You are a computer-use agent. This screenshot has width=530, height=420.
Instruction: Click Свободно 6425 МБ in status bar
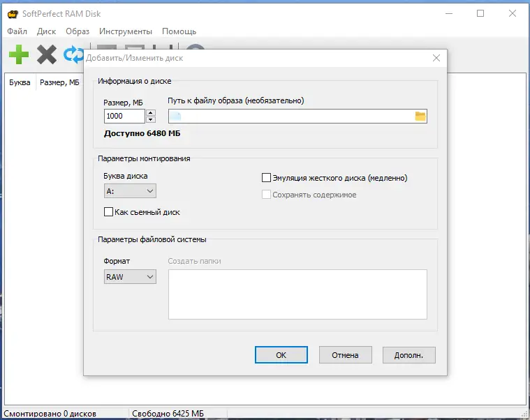point(168,414)
